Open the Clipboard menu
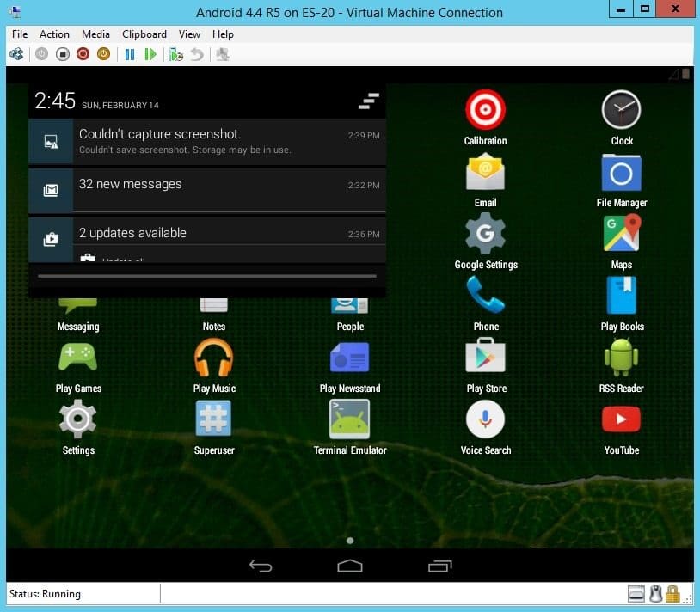Viewport: 700px width, 612px height. 144,34
